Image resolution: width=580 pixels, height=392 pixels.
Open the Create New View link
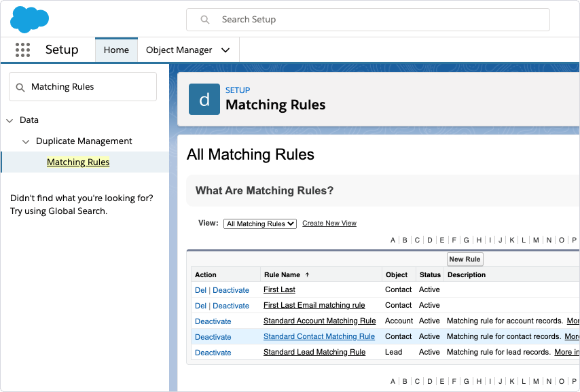[x=329, y=222]
